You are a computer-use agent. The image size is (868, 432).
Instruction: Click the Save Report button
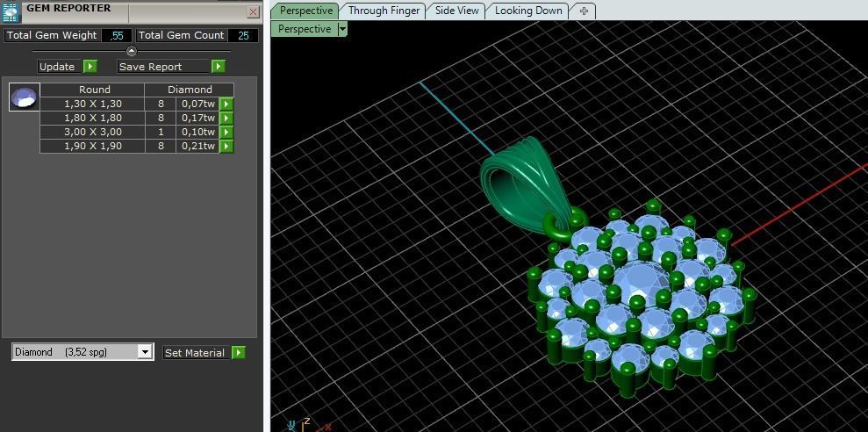(164, 67)
